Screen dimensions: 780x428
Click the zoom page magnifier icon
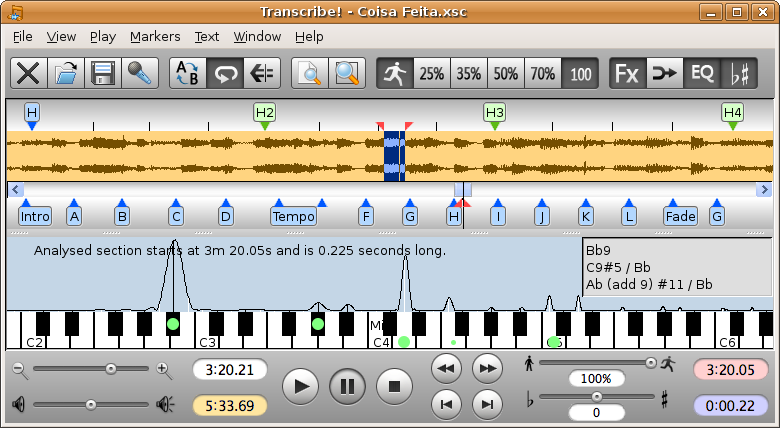[x=309, y=74]
